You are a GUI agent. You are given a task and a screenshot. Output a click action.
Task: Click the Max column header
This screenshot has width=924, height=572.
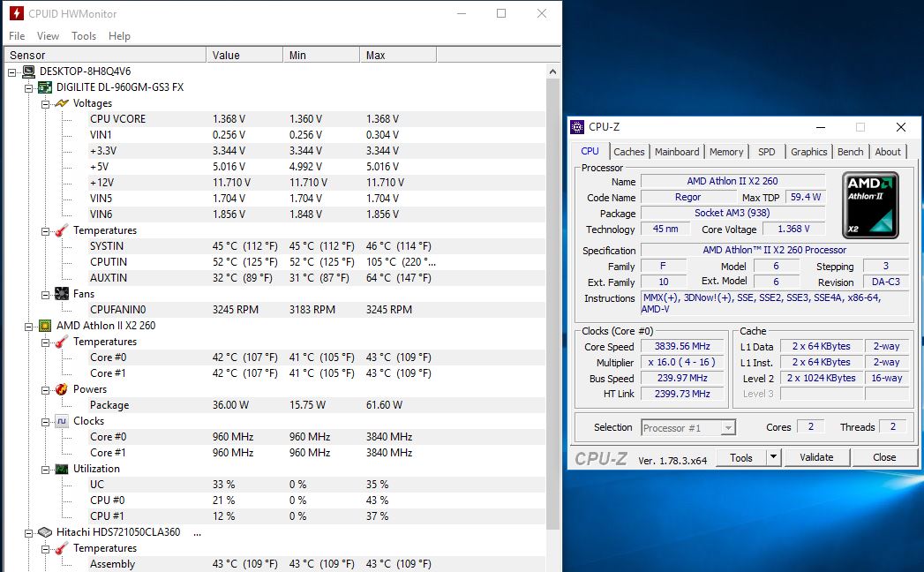pyautogui.click(x=398, y=55)
